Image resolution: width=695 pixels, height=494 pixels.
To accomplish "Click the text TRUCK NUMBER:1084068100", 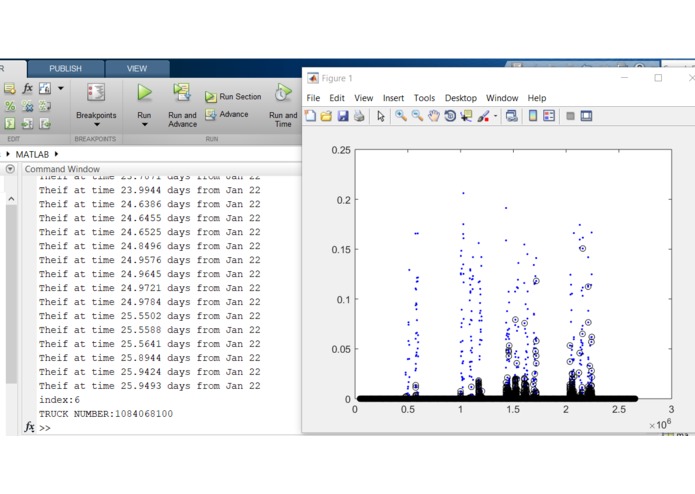I will (106, 414).
